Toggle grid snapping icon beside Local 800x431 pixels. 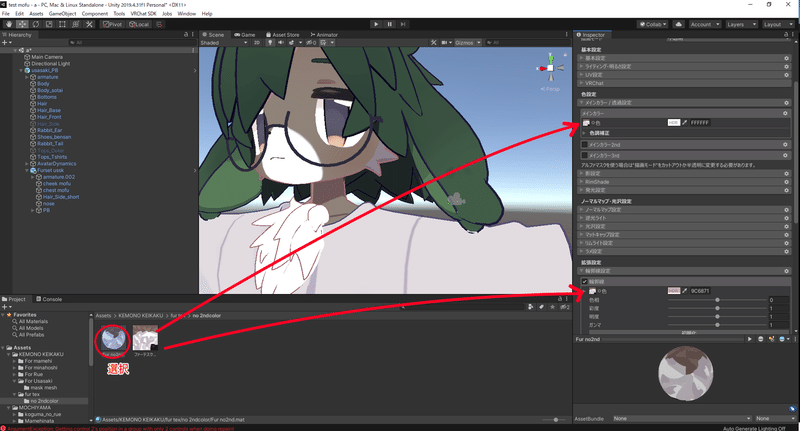(159, 24)
